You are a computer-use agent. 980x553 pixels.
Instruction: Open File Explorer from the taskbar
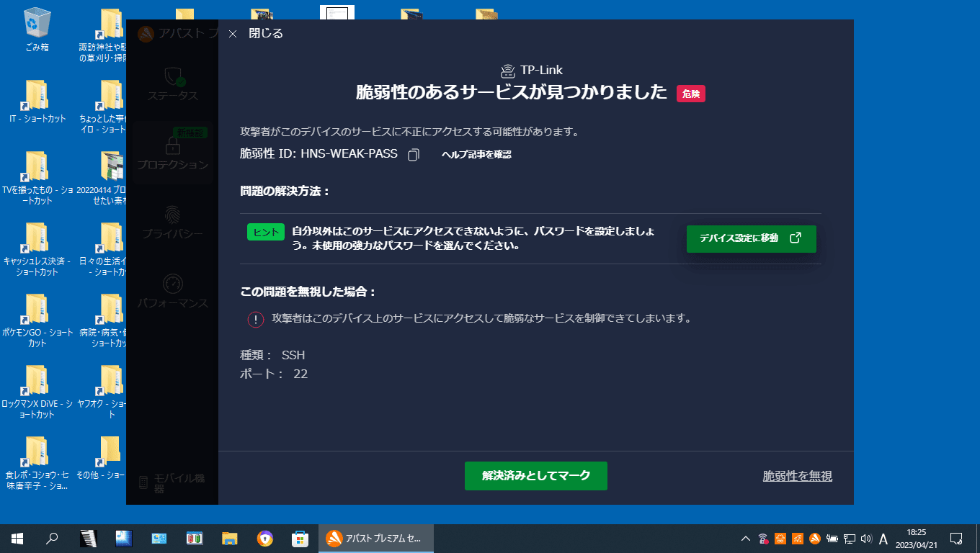pos(229,538)
